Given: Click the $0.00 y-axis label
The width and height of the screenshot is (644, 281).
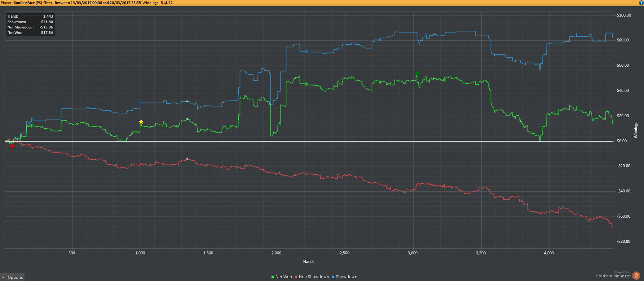Looking at the screenshot, I should click(622, 141).
